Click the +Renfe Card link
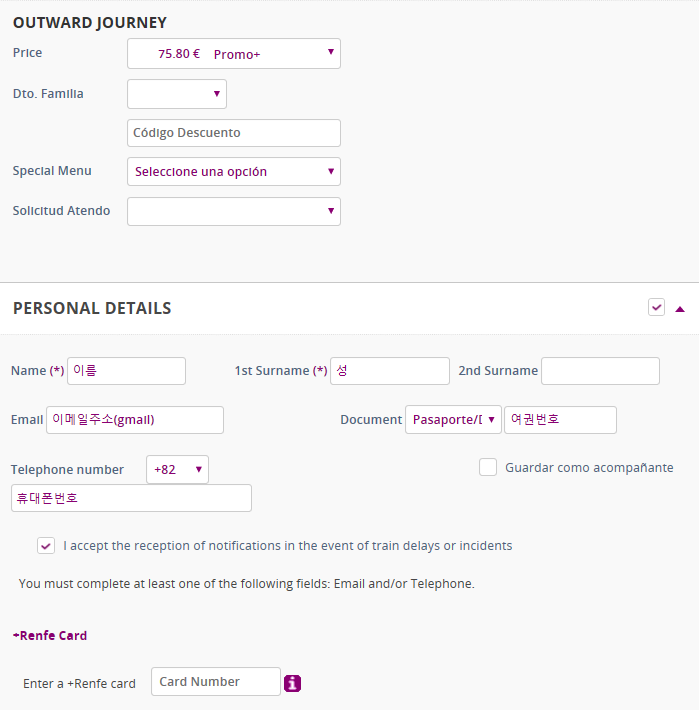This screenshot has height=710, width=699. point(50,635)
